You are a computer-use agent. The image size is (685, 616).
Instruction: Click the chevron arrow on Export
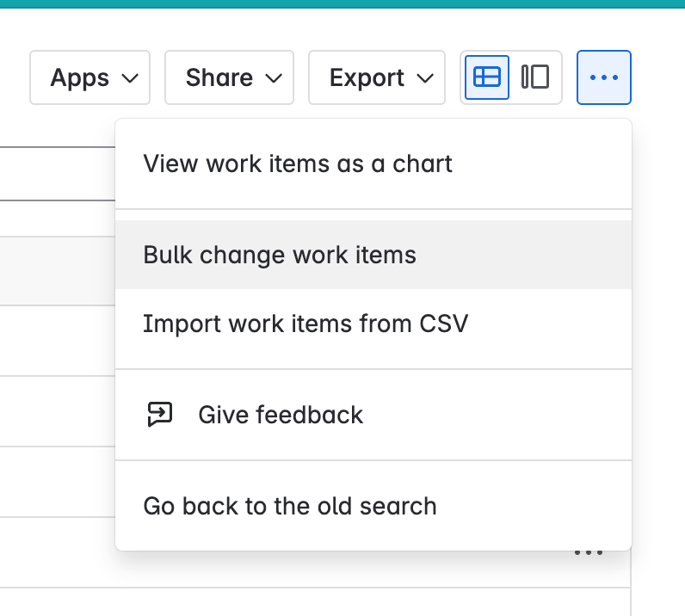(425, 78)
